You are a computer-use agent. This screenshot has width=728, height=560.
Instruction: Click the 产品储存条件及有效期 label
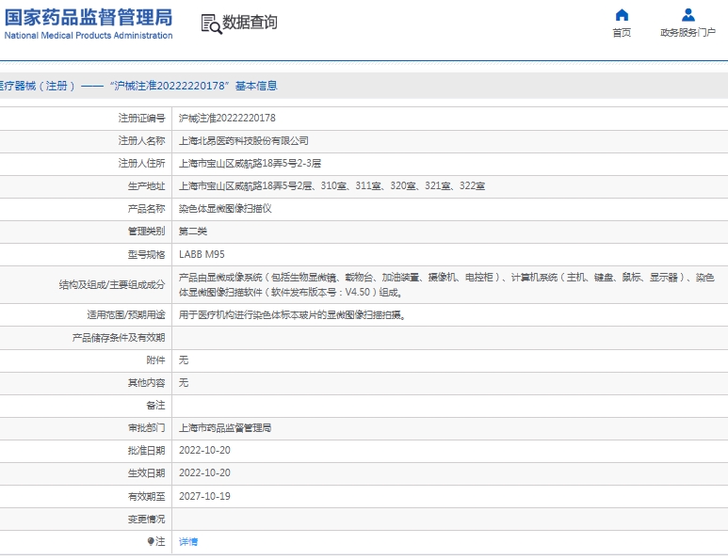119,337
